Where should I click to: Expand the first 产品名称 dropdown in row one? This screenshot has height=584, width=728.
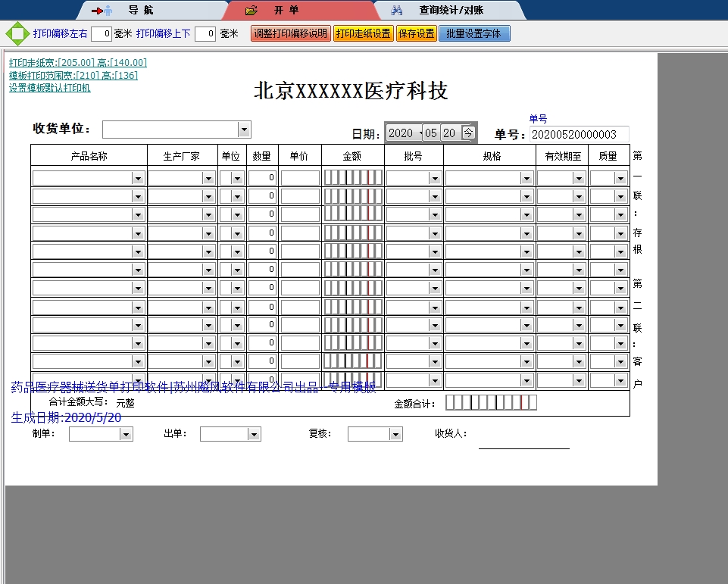point(136,177)
